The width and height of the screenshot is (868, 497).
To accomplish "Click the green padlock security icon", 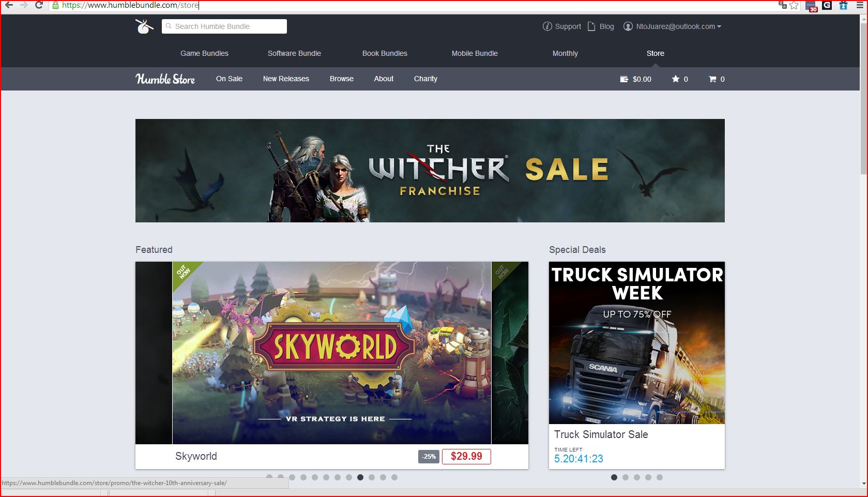I will click(x=56, y=5).
